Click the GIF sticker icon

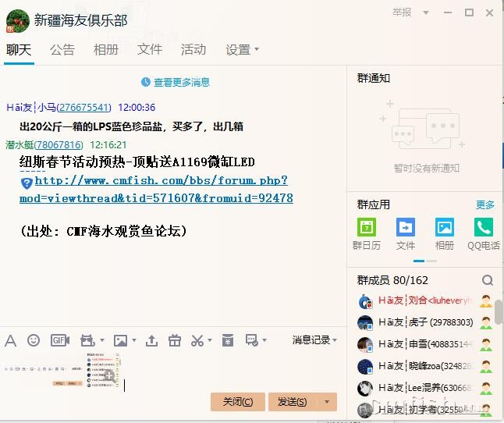pos(59,340)
